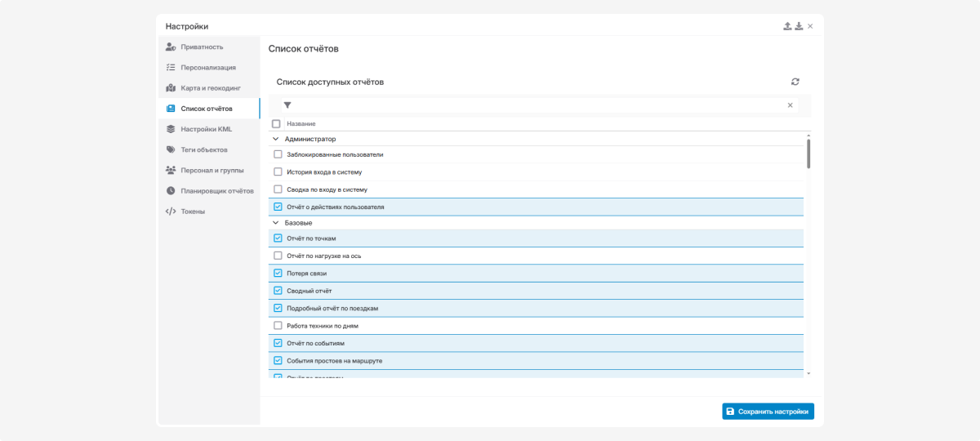
Task: Go to Планировщик отчётов section
Action: point(216,191)
